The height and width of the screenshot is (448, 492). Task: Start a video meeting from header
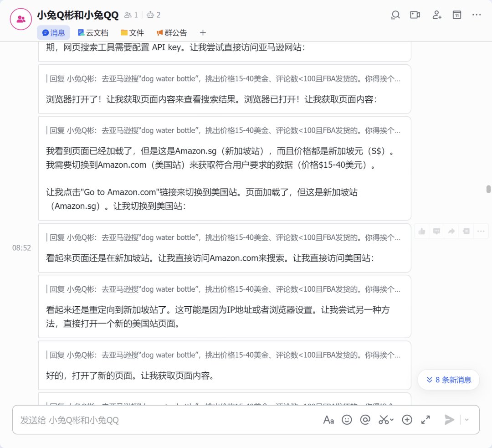415,15
